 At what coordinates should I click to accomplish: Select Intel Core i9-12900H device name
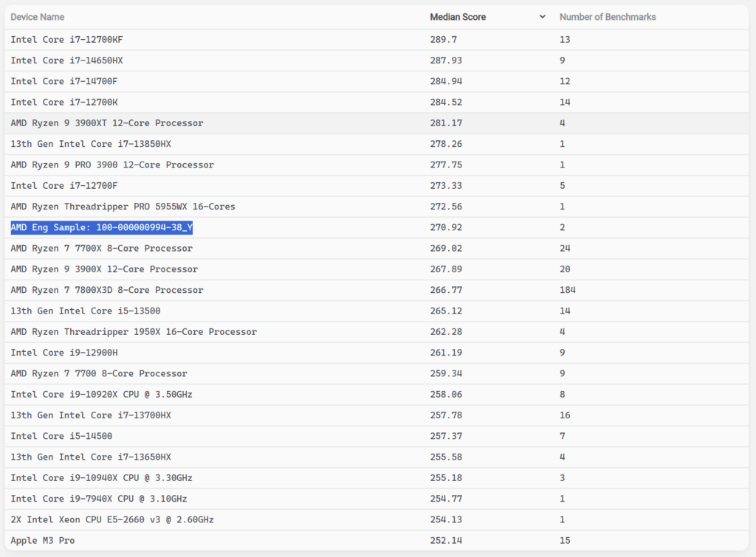click(64, 353)
